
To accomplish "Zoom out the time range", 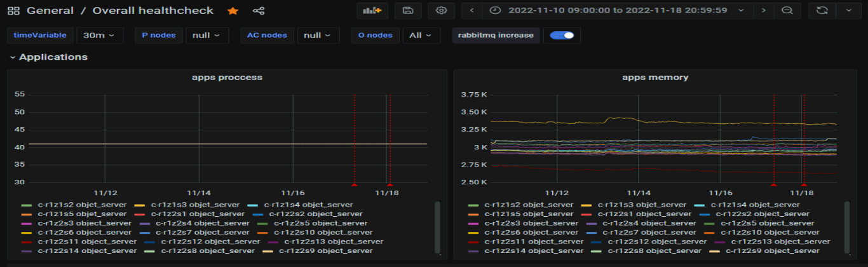I will coord(787,11).
